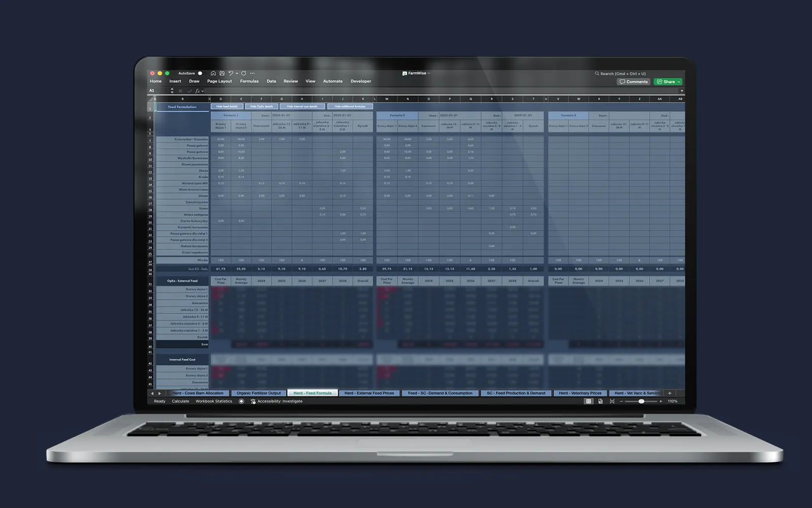
Task: Click the Hide internal cost details button
Action: click(x=302, y=107)
